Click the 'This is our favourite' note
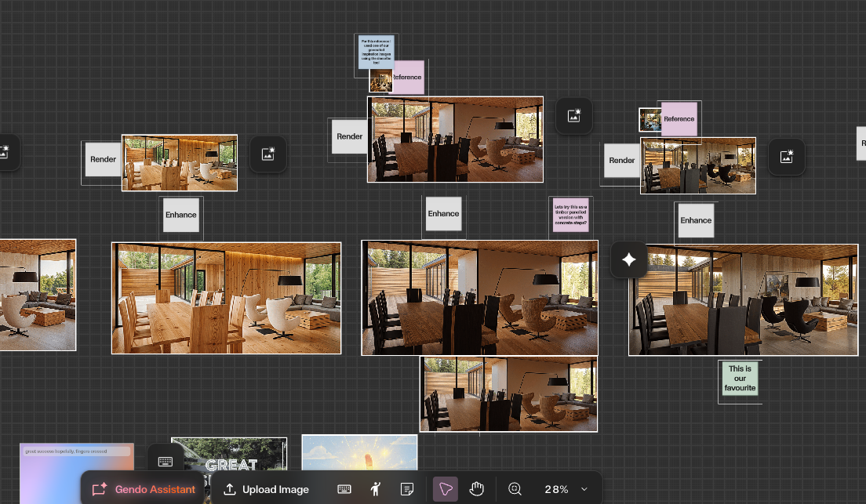The height and width of the screenshot is (504, 866). click(x=740, y=378)
